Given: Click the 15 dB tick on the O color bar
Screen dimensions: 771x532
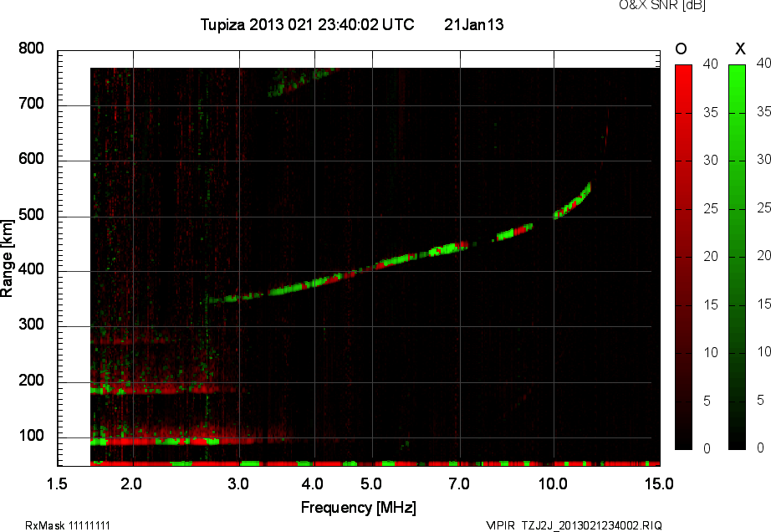Looking at the screenshot, I should [711, 304].
